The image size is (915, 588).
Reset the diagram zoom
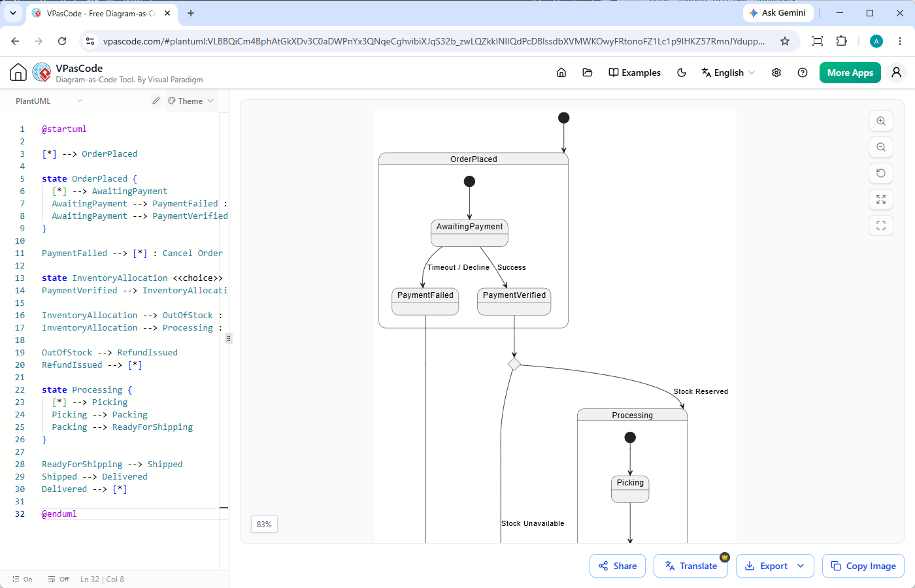point(881,173)
